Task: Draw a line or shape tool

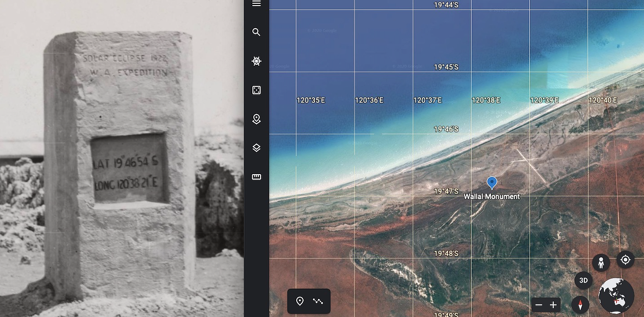Action: point(318,301)
